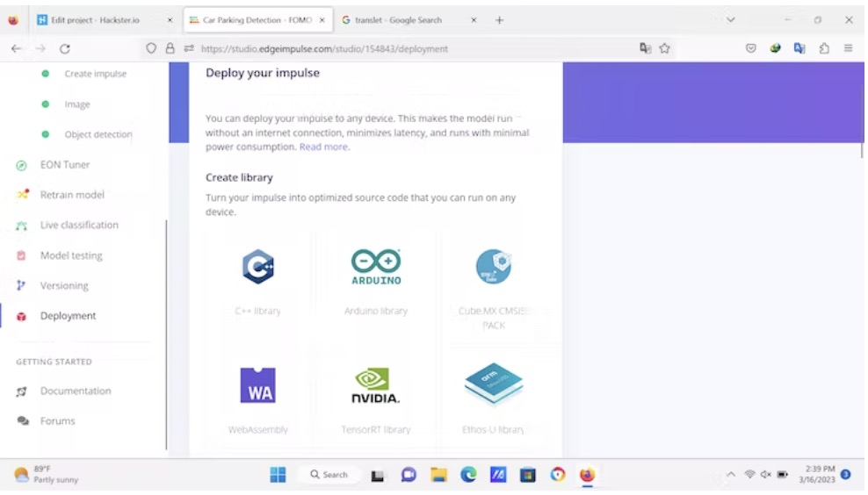Open the Deployment sidebar item
This screenshot has height=495, width=868.
point(68,316)
